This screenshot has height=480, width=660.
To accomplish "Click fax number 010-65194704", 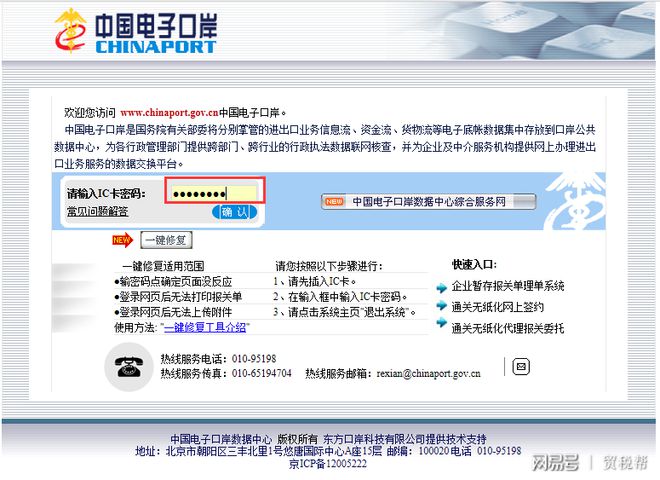I will coord(261,373).
